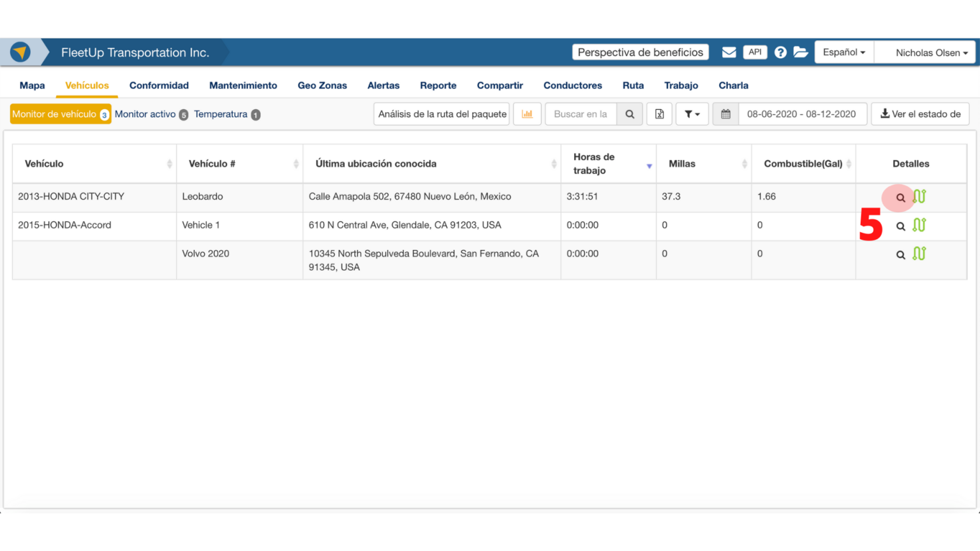The width and height of the screenshot is (980, 551).
Task: Sort by Vehículo column
Action: coord(94,164)
